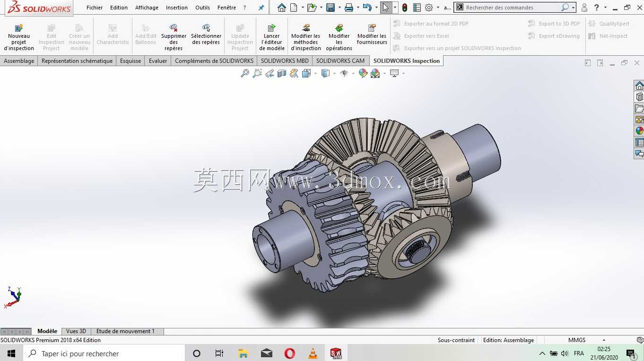Click Edit Appearance color ball icon
This screenshot has width=644, height=361.
point(363,73)
